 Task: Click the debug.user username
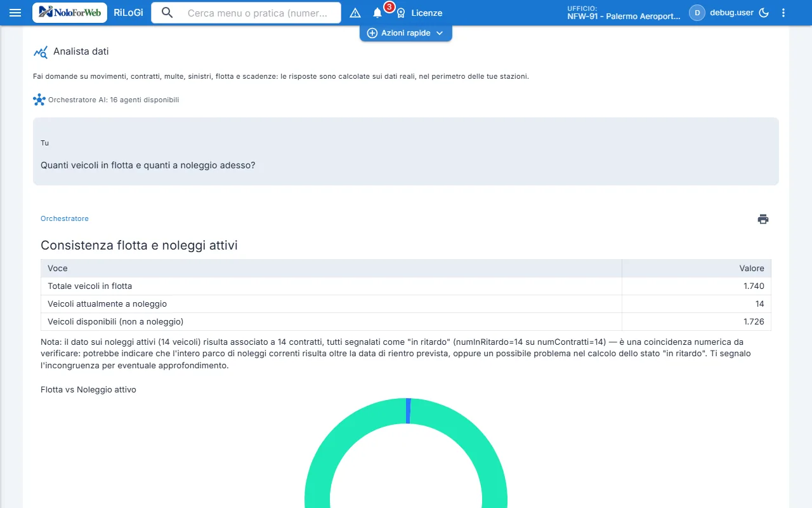point(731,13)
